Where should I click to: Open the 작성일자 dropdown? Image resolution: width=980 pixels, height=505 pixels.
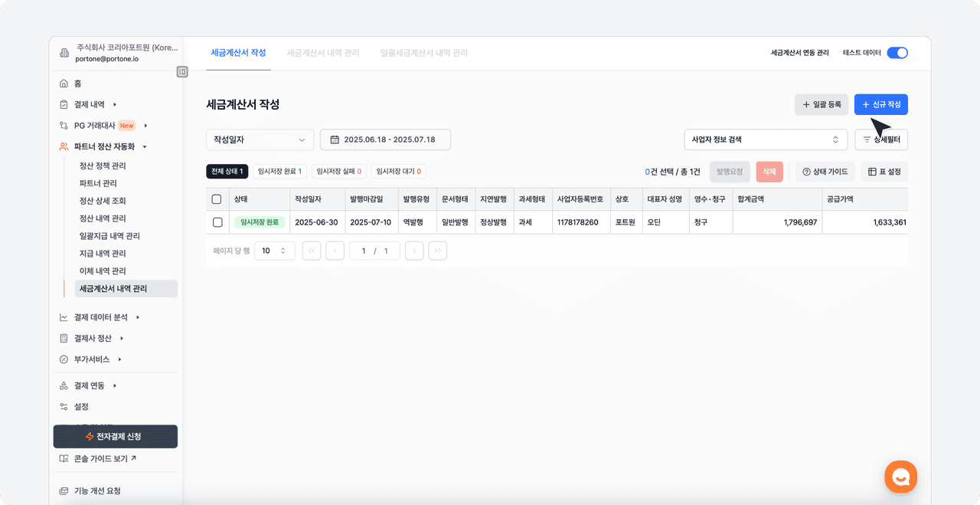pos(260,139)
